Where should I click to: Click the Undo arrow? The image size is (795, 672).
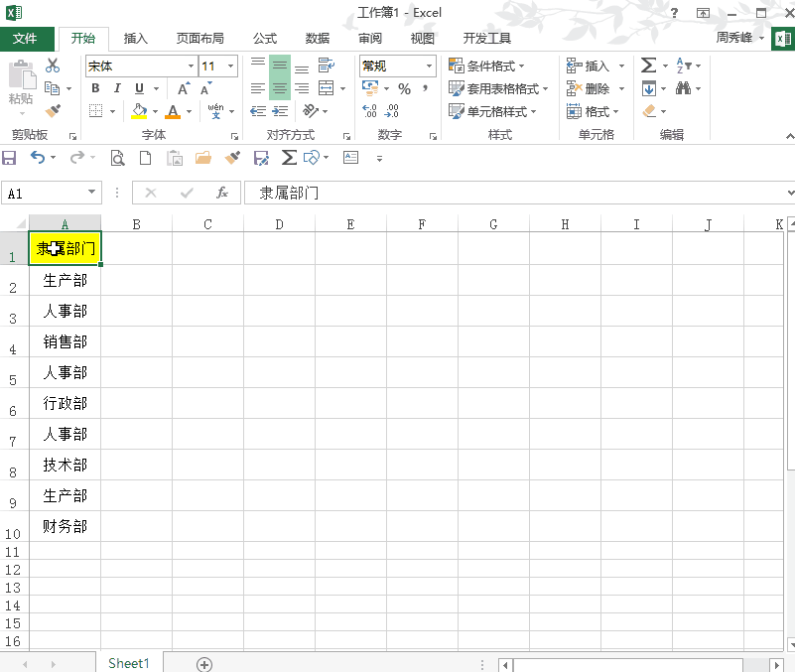[x=38, y=158]
